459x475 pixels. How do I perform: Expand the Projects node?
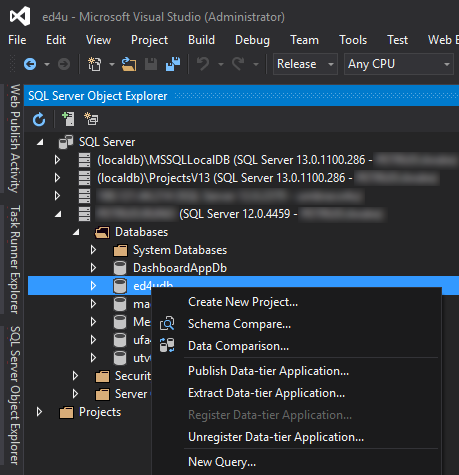(x=39, y=412)
